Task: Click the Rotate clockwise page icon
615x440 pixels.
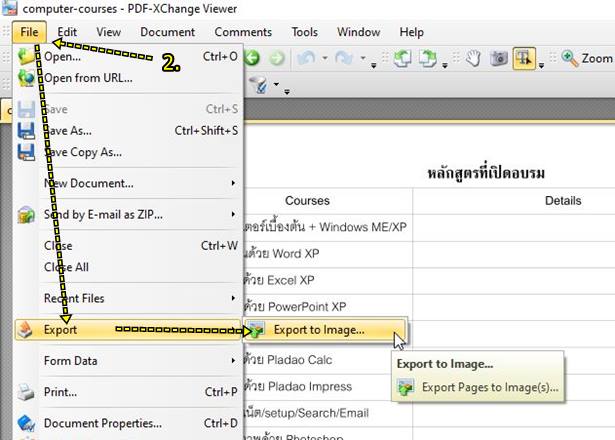Action: (427, 58)
